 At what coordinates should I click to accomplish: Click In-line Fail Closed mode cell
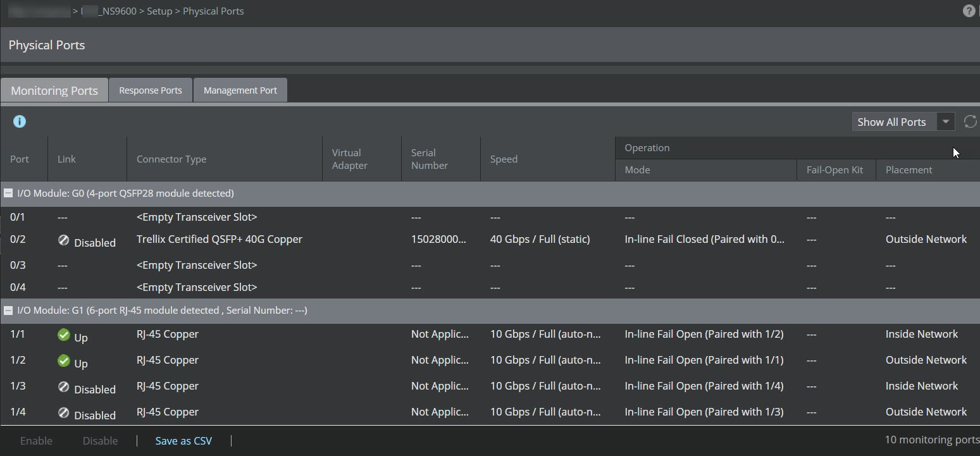[705, 239]
